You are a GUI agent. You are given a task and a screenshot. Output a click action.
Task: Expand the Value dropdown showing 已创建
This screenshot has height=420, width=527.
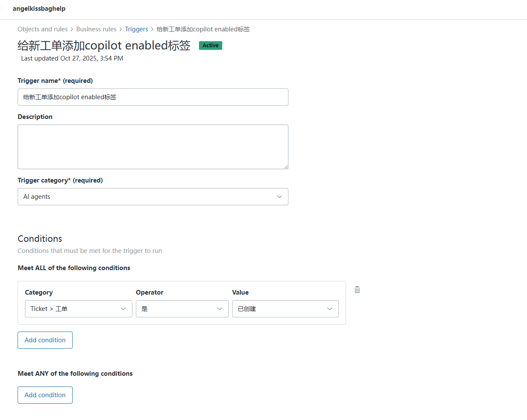285,309
